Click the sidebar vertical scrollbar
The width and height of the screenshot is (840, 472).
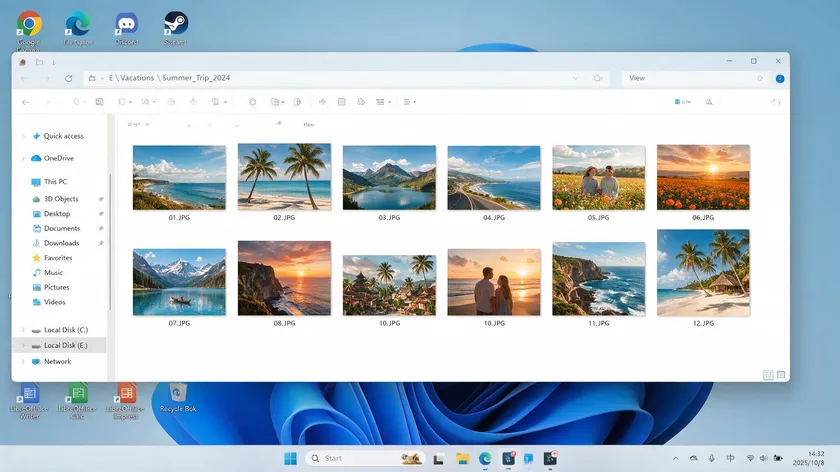pos(110,241)
